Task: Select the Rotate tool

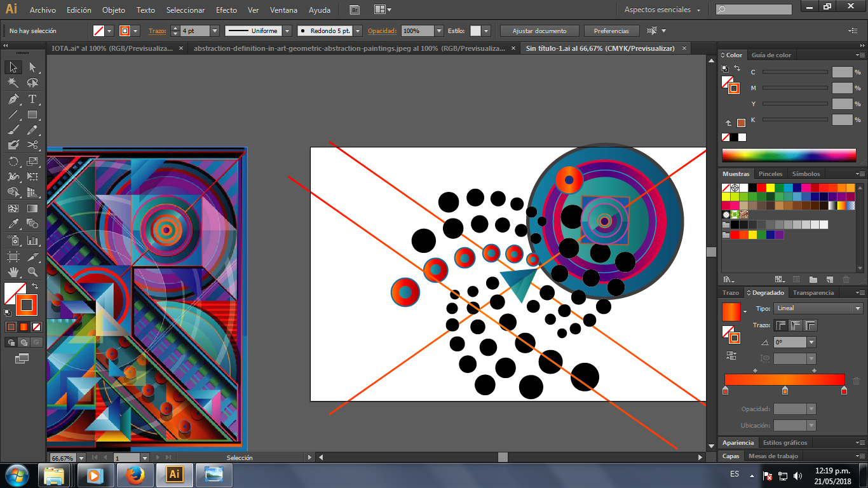Action: tap(13, 161)
